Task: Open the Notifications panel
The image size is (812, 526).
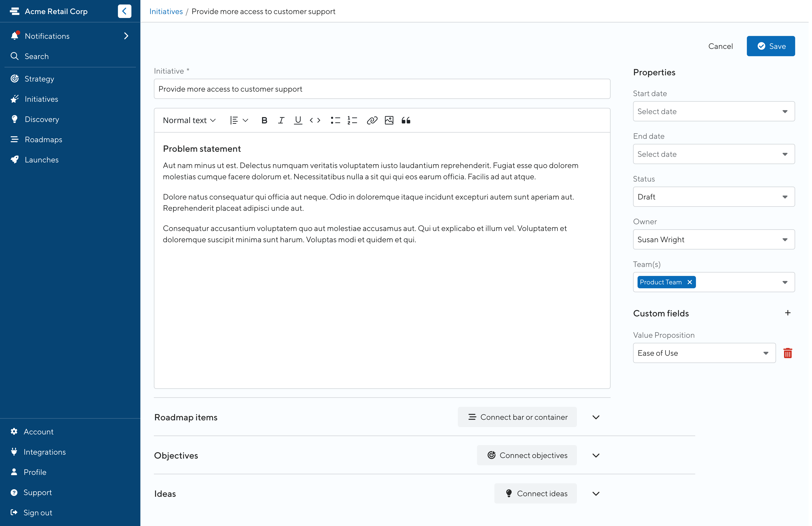Action: coord(47,36)
